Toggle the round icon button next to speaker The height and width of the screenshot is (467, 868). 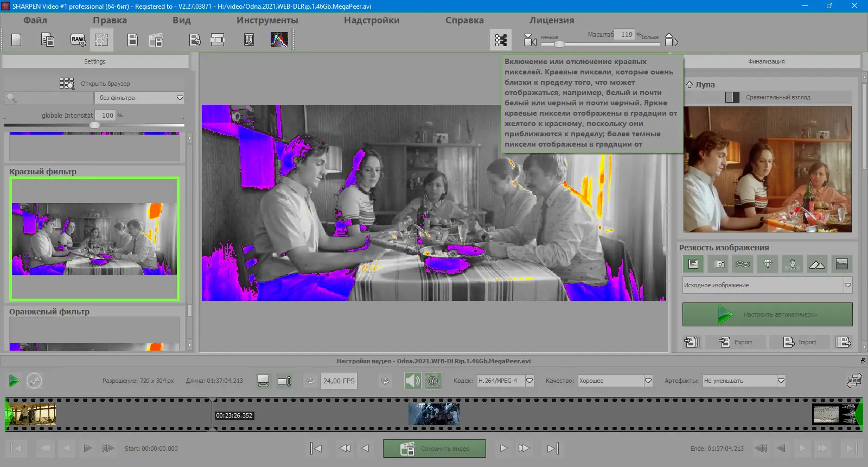(x=433, y=381)
